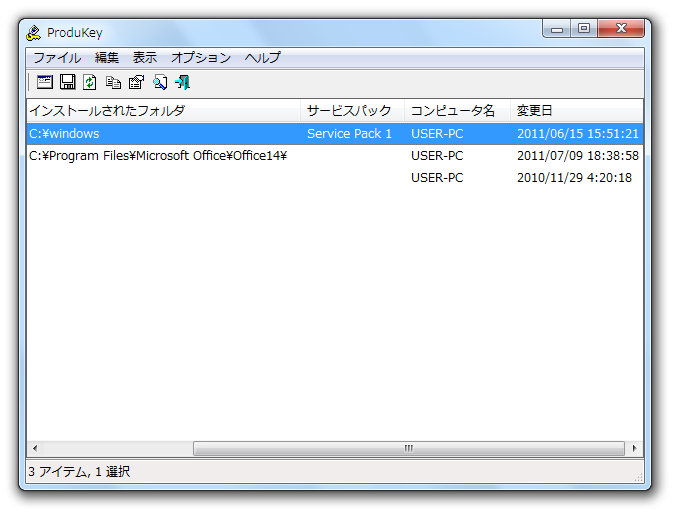Click the horizontal scrollbar thumb

[x=409, y=448]
